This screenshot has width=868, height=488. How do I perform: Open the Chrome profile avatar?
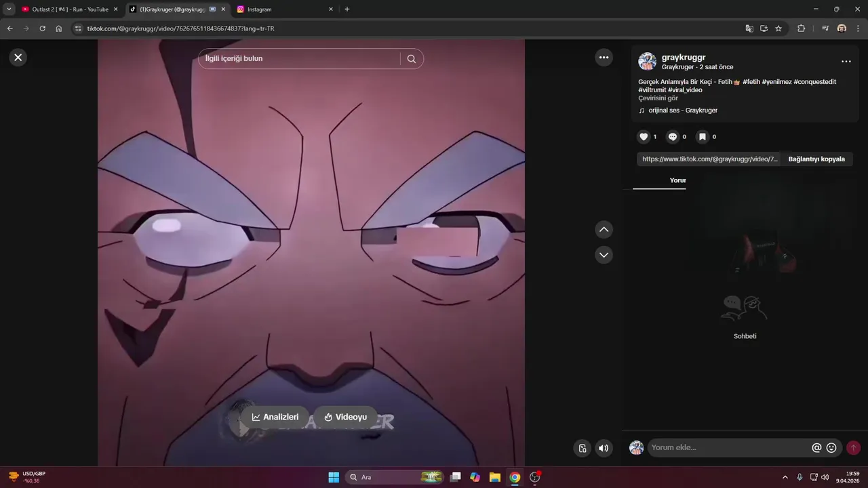842,28
